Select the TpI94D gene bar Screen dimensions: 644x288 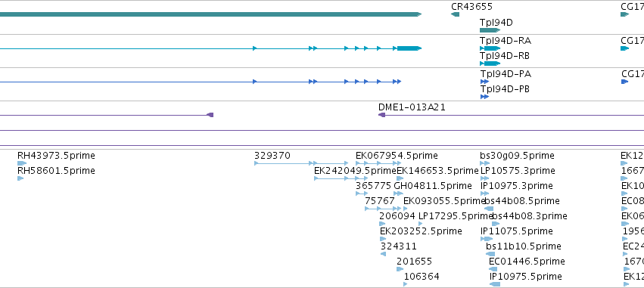(490, 30)
